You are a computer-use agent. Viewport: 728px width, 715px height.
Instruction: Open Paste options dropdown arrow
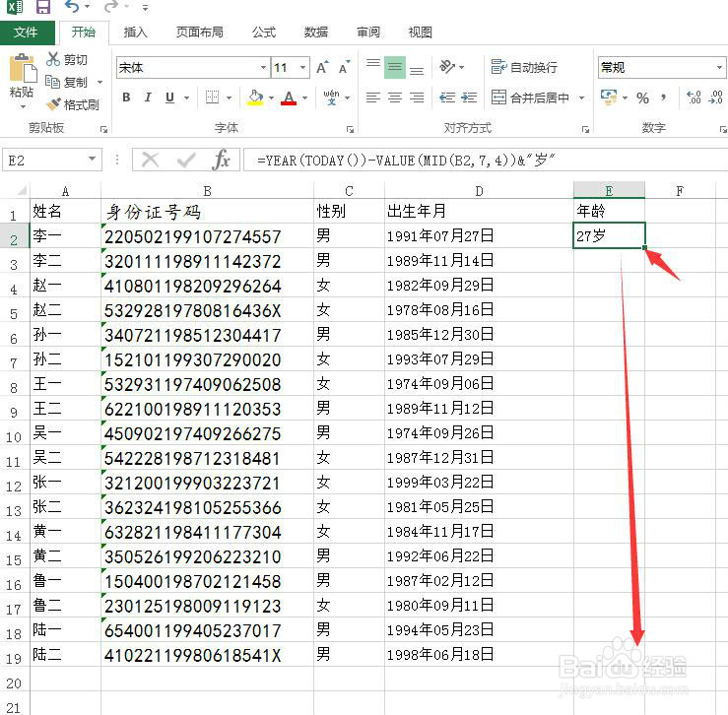(x=23, y=107)
